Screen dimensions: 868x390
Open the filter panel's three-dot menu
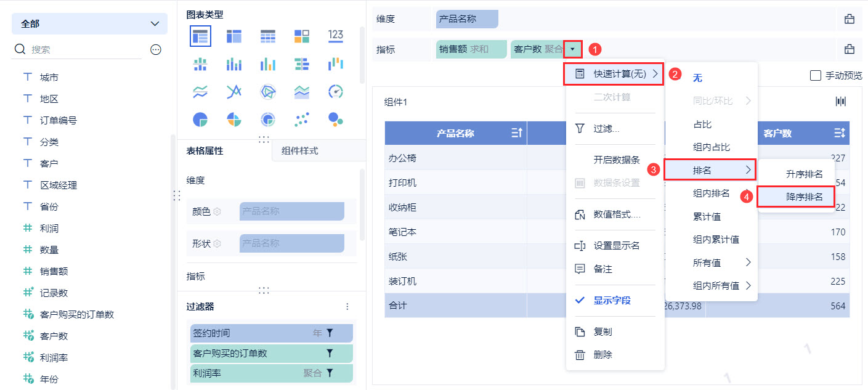(347, 306)
